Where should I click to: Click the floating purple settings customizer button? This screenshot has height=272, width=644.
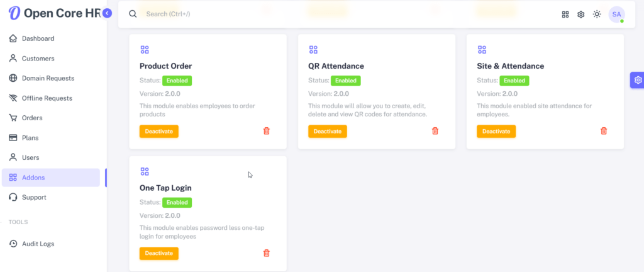pyautogui.click(x=638, y=80)
